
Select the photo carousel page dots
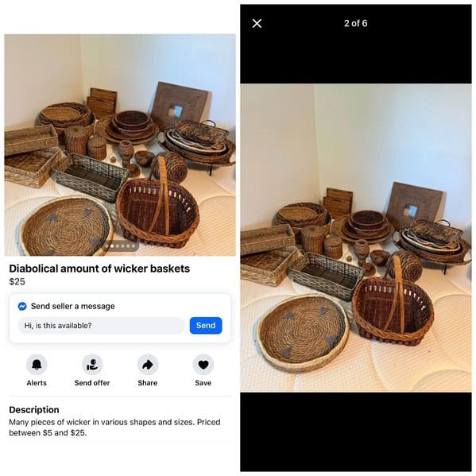tap(120, 246)
